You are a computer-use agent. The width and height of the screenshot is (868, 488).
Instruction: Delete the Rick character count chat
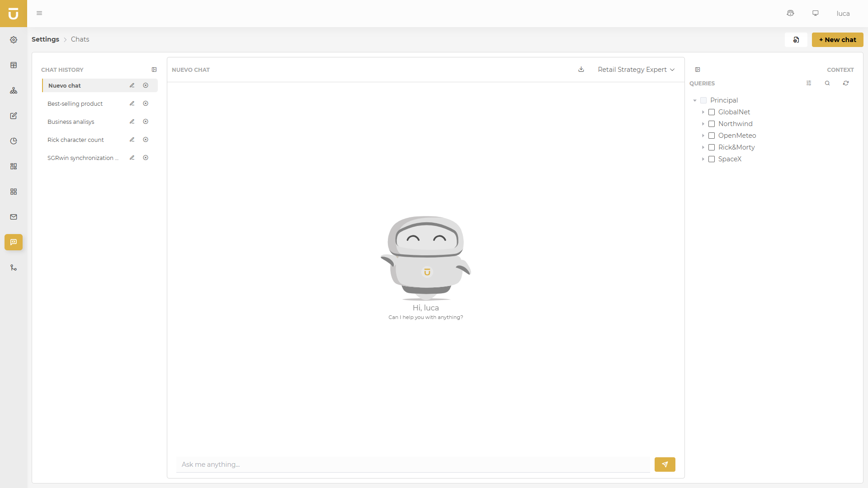point(146,140)
